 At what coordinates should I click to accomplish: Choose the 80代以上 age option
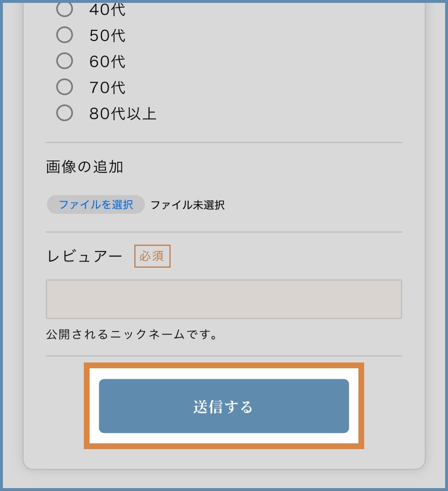(x=64, y=113)
